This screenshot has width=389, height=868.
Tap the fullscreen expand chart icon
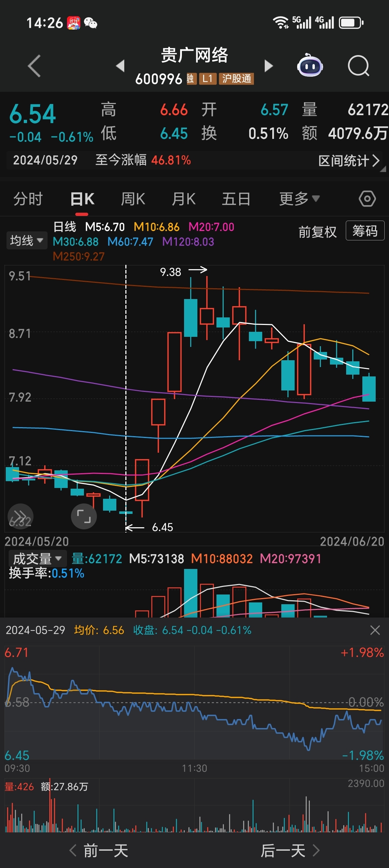(x=84, y=516)
